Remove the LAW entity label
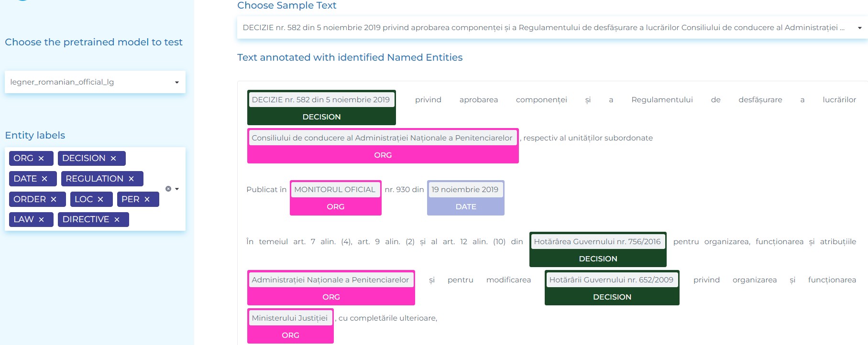Viewport: 868px width, 345px height. [41, 219]
